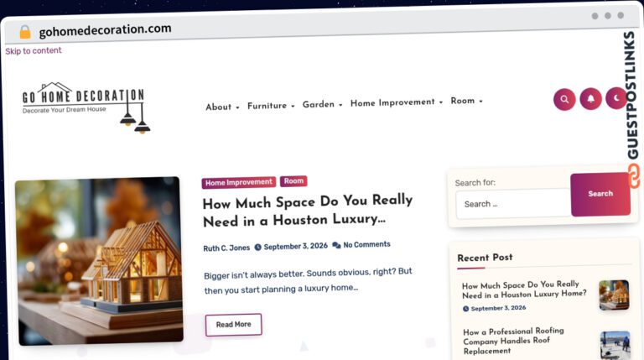Click the comments bubble icon near No Comments

pyautogui.click(x=336, y=245)
